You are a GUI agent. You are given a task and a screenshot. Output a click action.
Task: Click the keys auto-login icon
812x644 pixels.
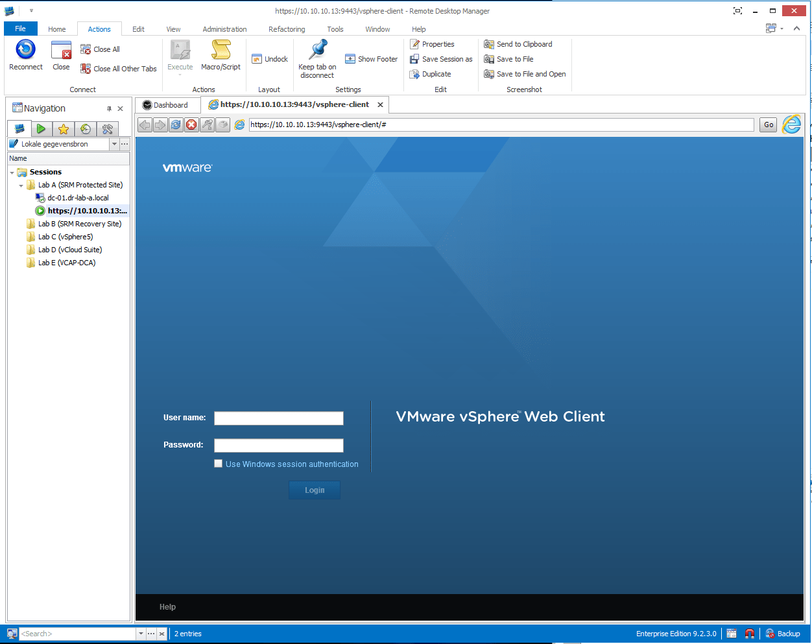(207, 125)
